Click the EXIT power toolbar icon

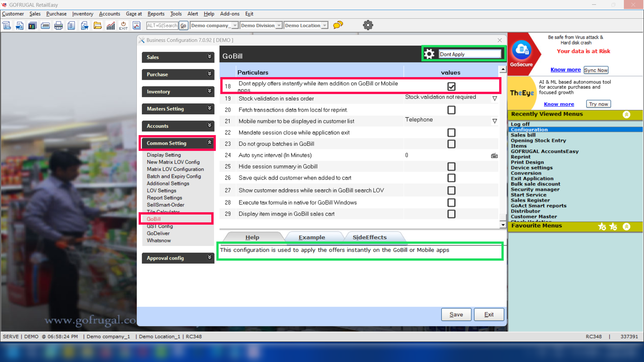[123, 25]
